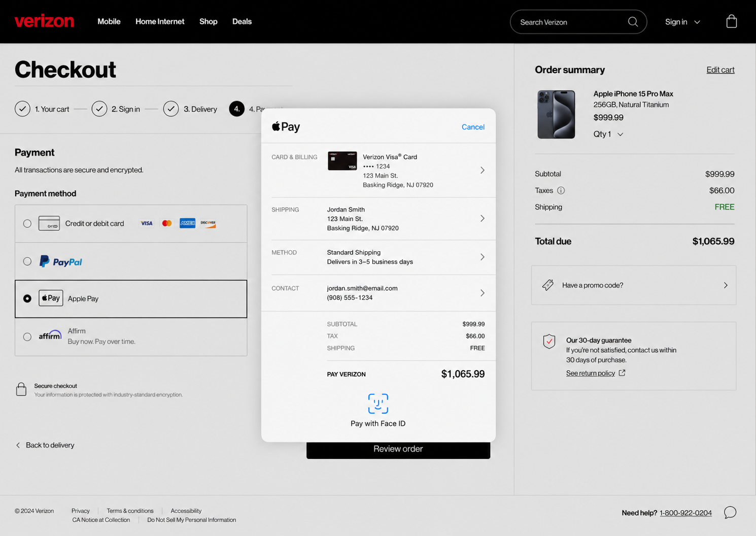
Task: Open the Privacy footer link
Action: tap(81, 511)
